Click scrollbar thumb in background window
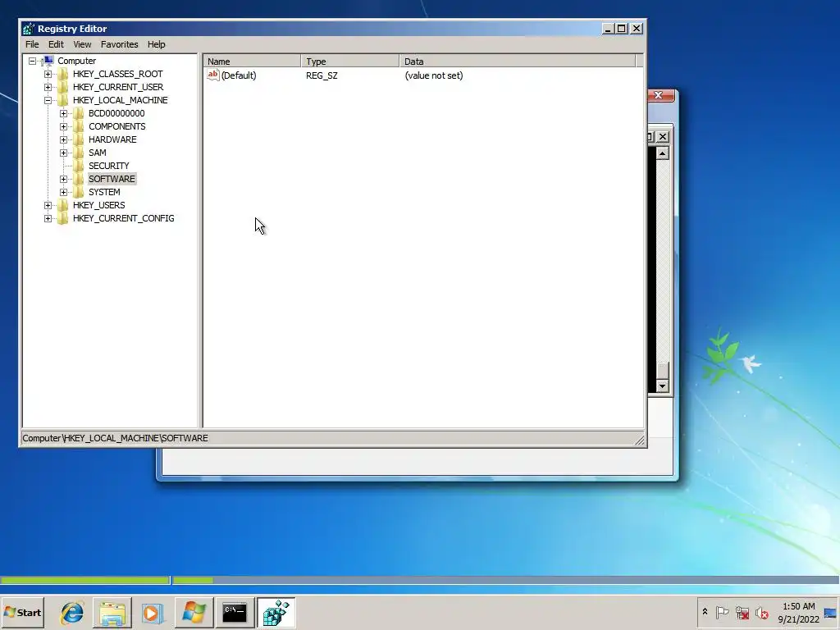This screenshot has width=840, height=630. tap(663, 371)
